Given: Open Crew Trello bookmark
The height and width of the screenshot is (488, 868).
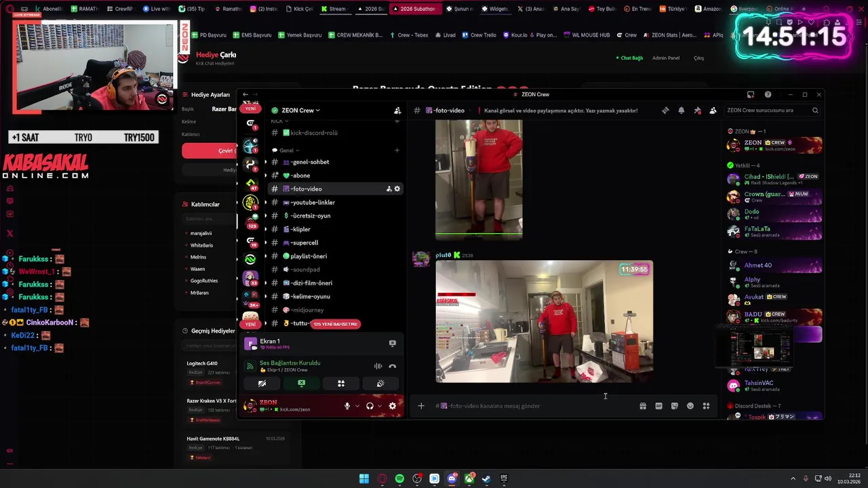Looking at the screenshot, I should coord(479,35).
